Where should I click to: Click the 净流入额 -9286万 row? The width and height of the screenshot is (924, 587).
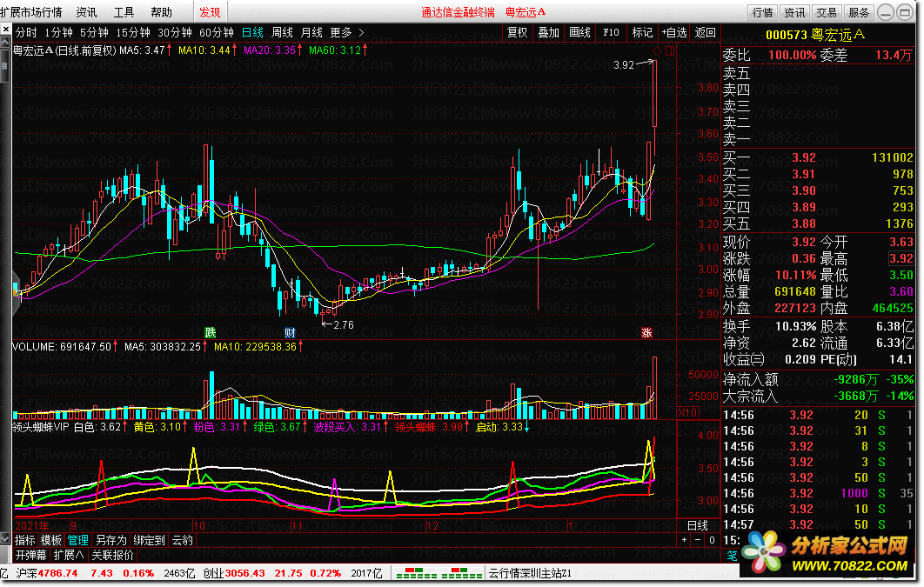[x=818, y=379]
